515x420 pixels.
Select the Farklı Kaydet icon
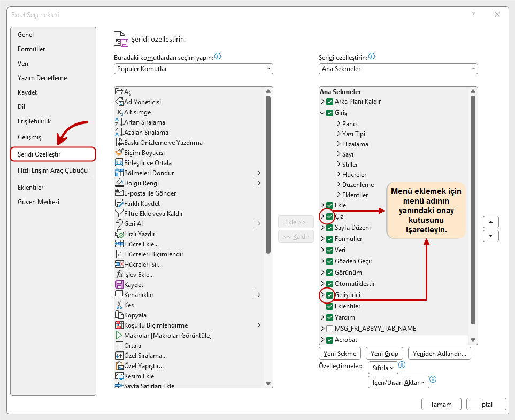119,204
